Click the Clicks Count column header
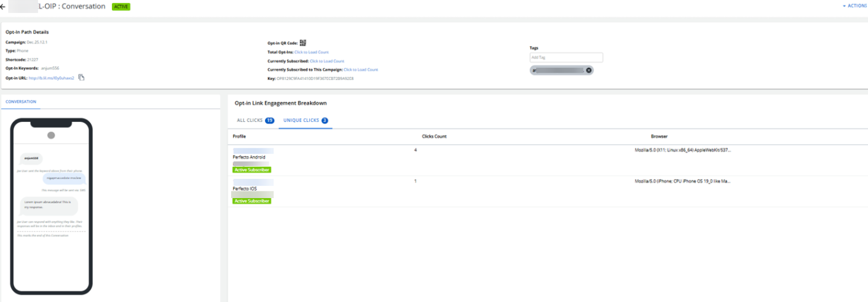Viewport: 868px width, 302px height. 434,136
